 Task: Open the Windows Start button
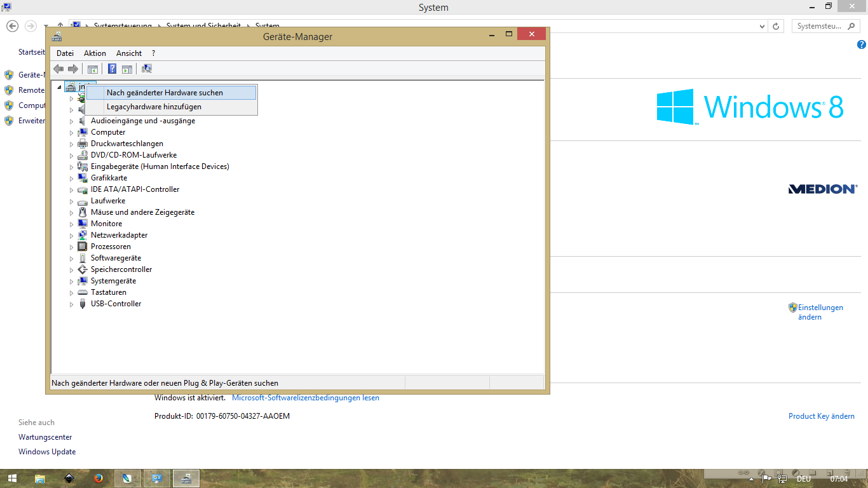coord(12,478)
